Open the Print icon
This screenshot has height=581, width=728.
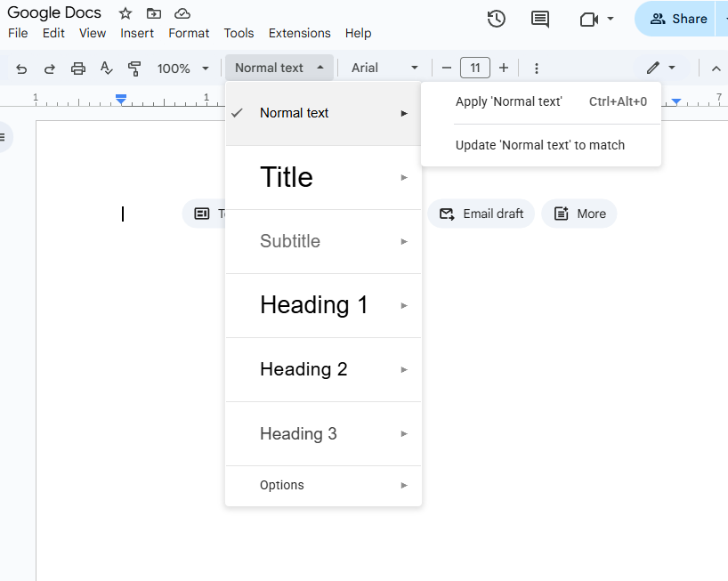[x=78, y=68]
